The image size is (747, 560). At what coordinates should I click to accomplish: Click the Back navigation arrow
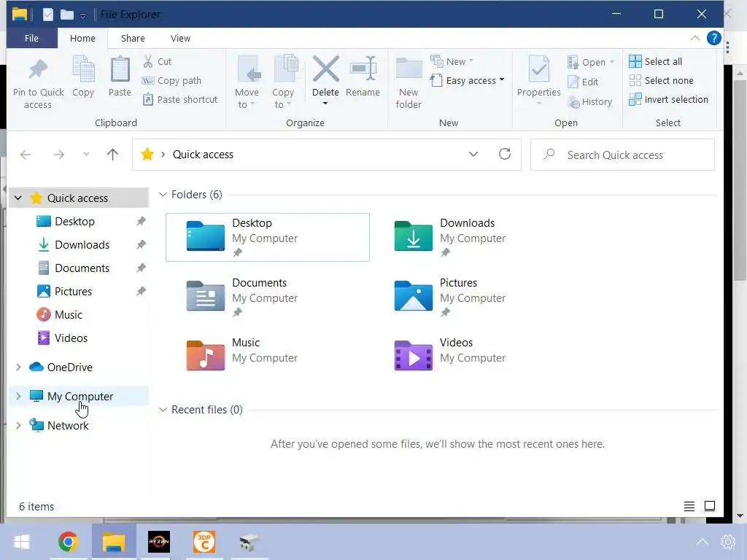(26, 155)
